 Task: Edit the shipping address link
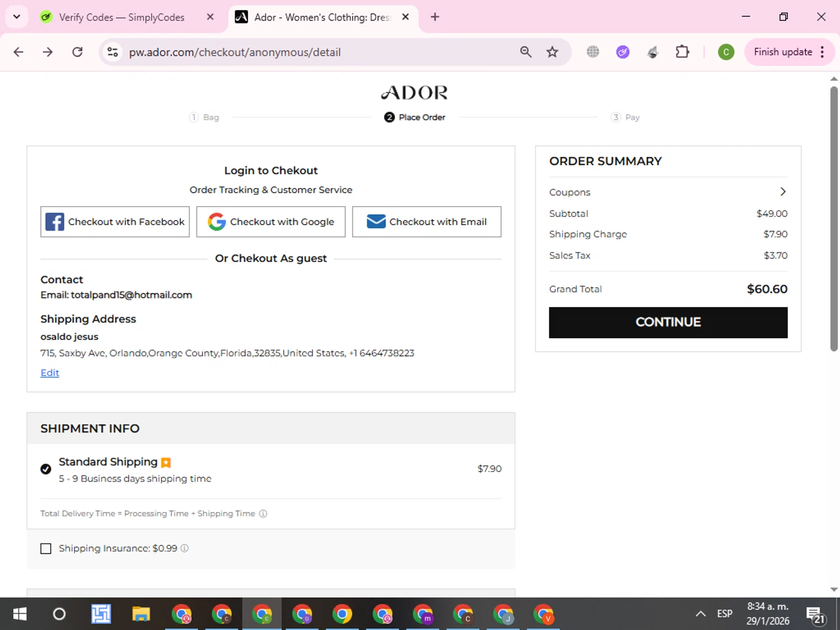pyautogui.click(x=50, y=373)
